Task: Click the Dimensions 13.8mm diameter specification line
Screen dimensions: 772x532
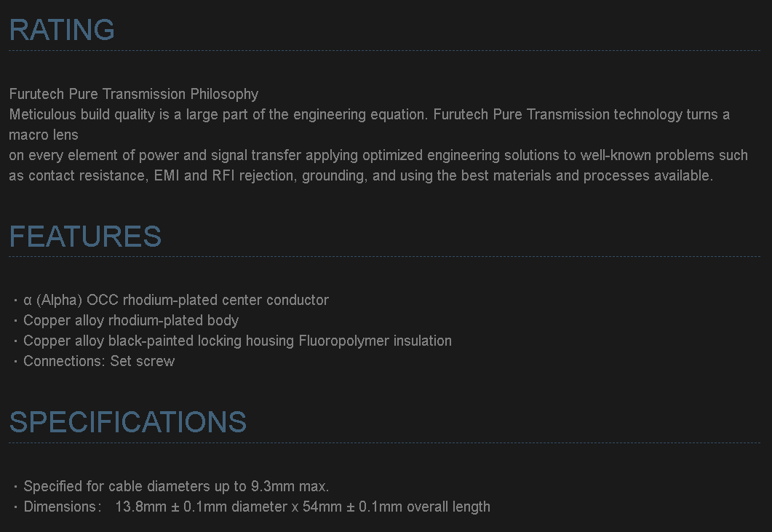Action: 257,507
